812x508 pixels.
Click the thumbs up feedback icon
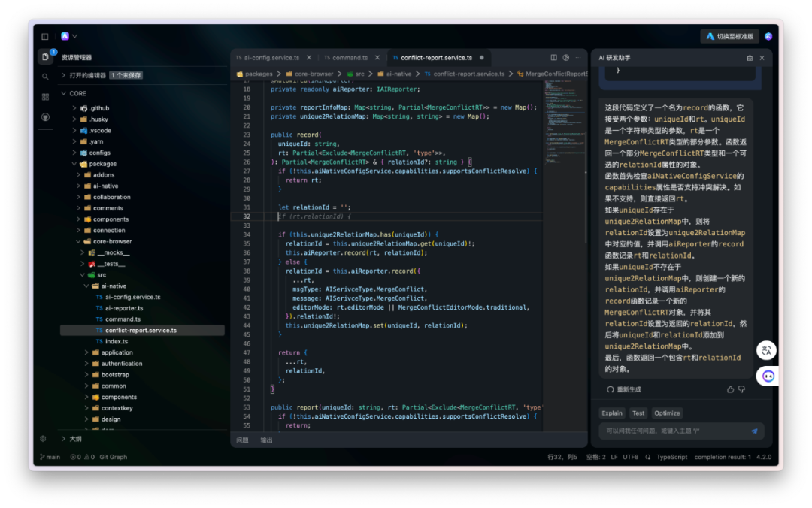pos(730,389)
